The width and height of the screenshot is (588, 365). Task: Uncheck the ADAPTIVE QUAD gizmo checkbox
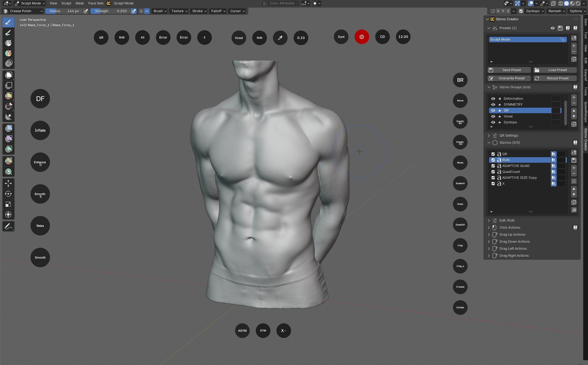point(493,166)
